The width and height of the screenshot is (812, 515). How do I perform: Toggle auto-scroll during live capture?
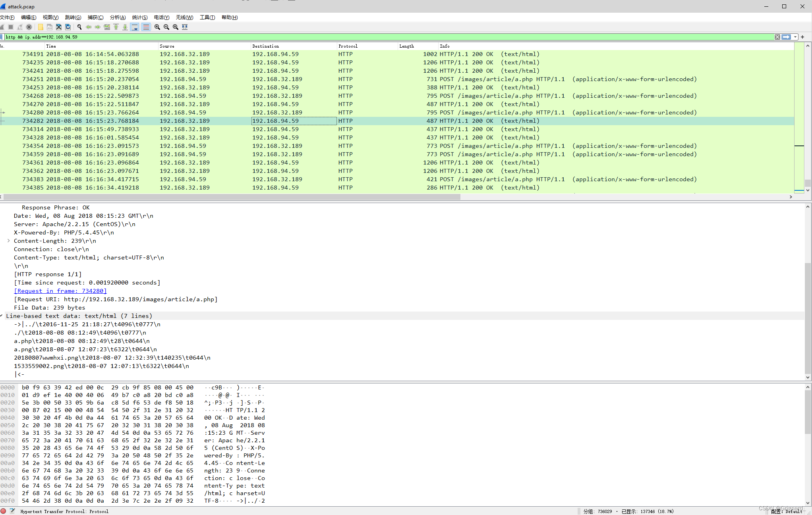135,27
